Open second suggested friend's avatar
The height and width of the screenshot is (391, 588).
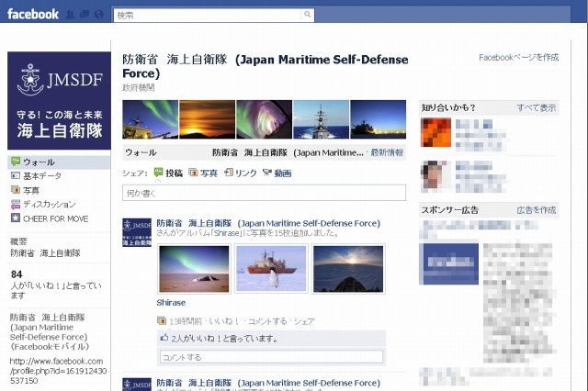pyautogui.click(x=435, y=176)
